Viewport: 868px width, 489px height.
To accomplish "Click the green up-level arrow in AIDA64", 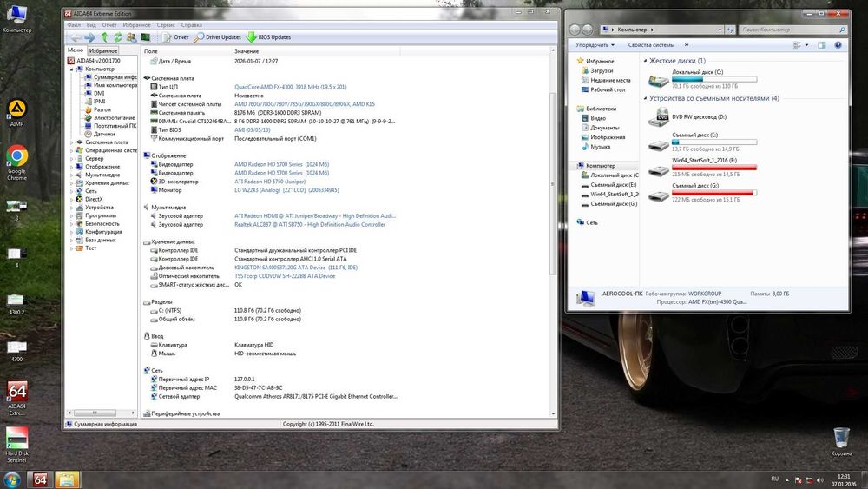I will [x=104, y=37].
